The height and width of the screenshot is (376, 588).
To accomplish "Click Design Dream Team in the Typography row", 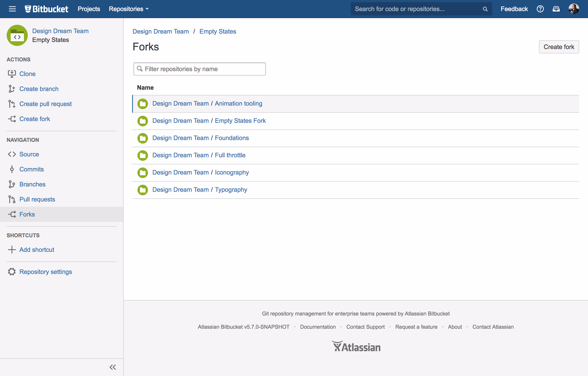I will pos(180,190).
